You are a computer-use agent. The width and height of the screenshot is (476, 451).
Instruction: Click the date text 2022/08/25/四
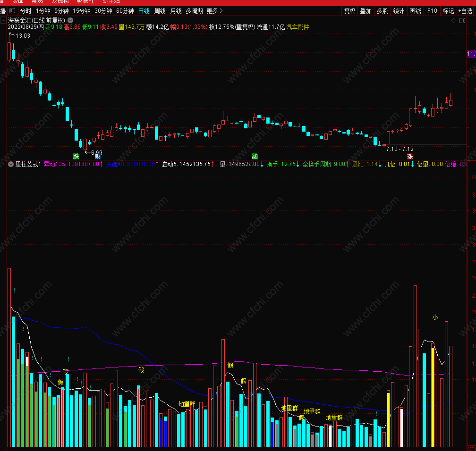tap(26, 27)
